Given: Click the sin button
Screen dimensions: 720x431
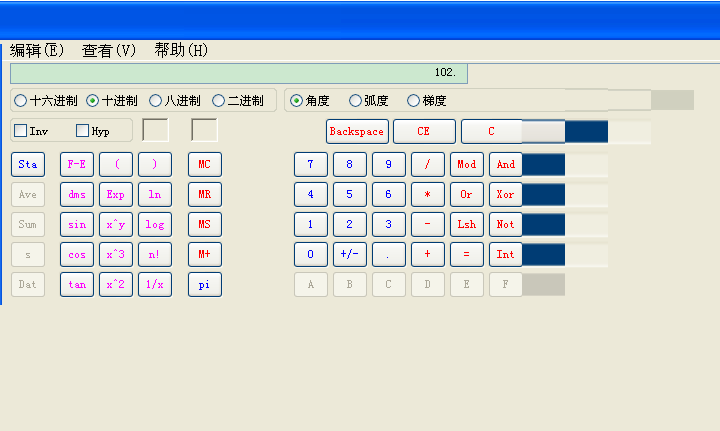Looking at the screenshot, I should 77,224.
